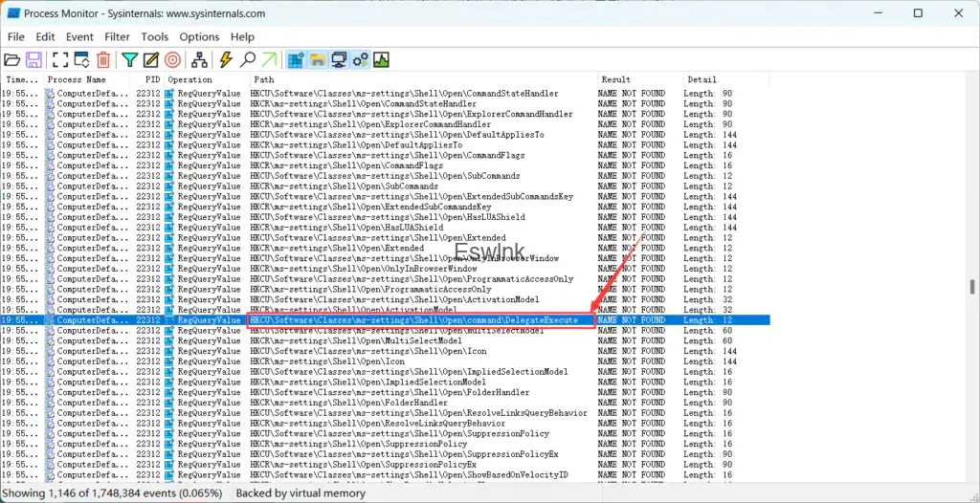The height and width of the screenshot is (503, 980).
Task: Show the Process Tree
Action: (199, 60)
